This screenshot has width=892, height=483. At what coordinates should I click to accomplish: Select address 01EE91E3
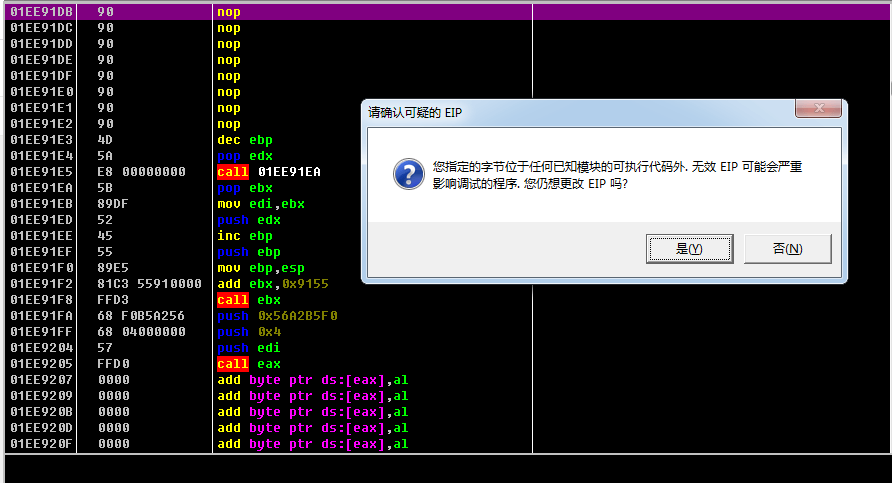[x=42, y=140]
